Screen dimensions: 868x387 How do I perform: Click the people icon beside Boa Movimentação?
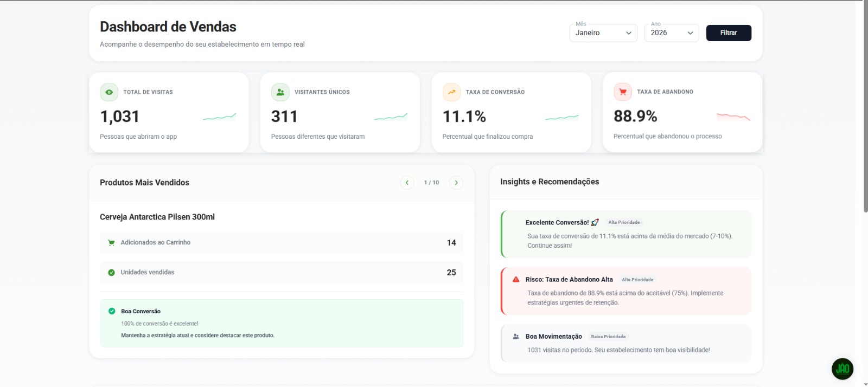pos(516,337)
